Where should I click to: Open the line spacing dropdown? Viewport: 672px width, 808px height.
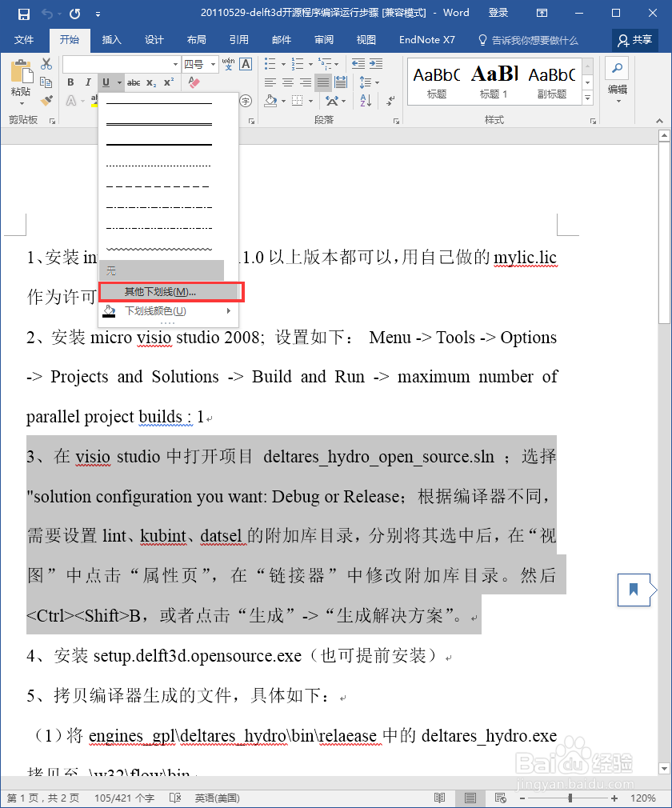[x=377, y=82]
